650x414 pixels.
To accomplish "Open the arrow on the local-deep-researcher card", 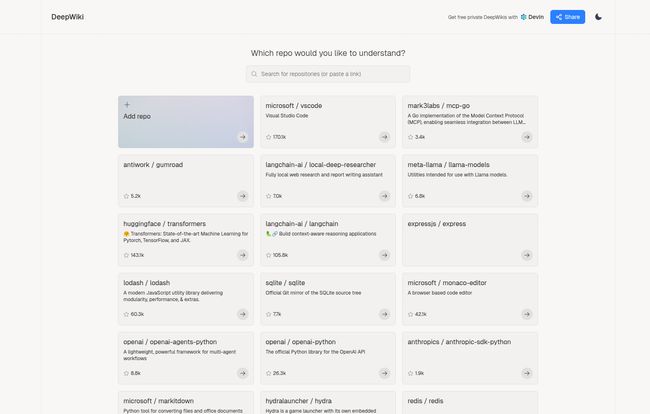I will coord(385,196).
